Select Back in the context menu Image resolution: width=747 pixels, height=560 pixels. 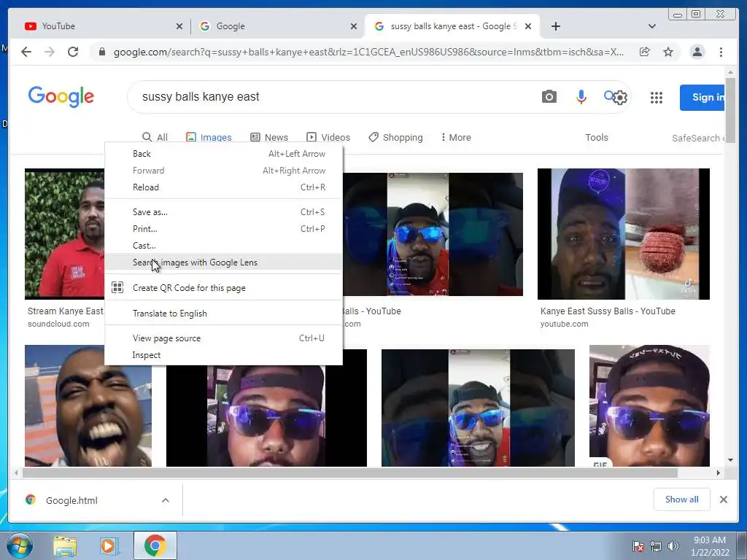(x=223, y=154)
